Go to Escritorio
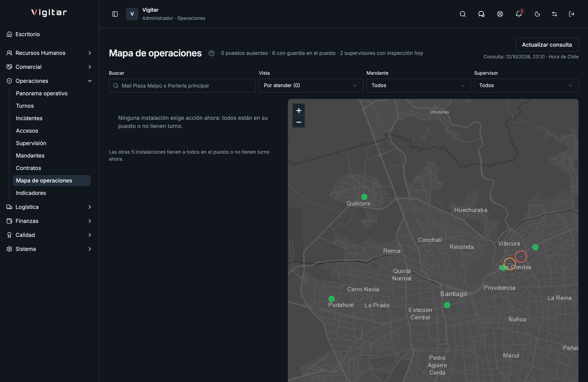 [49, 34]
